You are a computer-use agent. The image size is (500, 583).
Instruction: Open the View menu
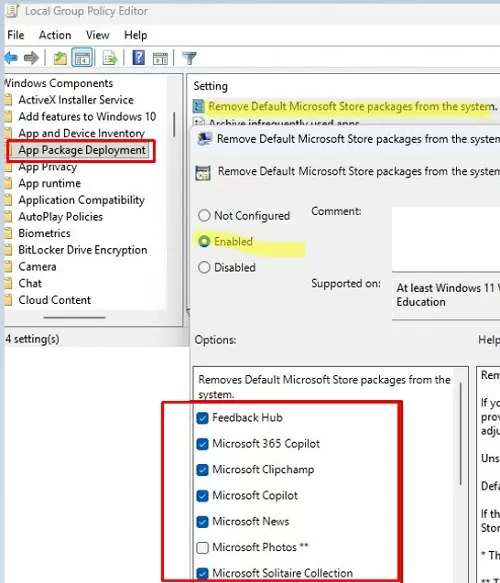point(97,35)
